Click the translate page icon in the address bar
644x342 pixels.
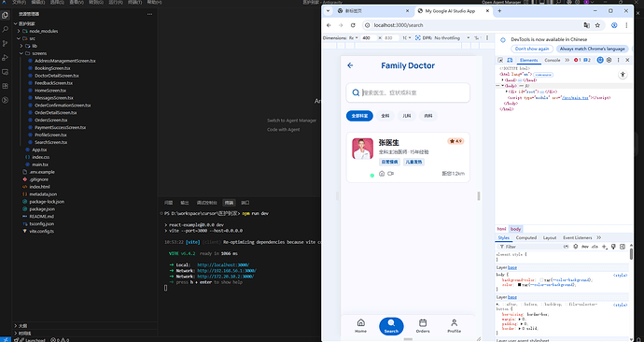(x=586, y=25)
